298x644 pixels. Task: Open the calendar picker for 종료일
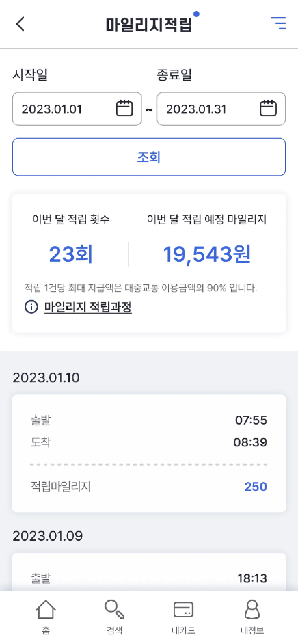(268, 108)
